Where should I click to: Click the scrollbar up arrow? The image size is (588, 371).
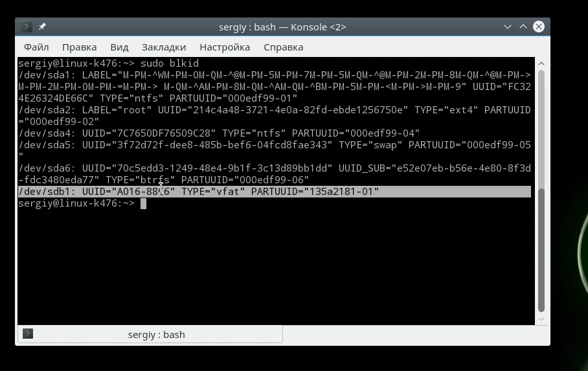point(541,63)
